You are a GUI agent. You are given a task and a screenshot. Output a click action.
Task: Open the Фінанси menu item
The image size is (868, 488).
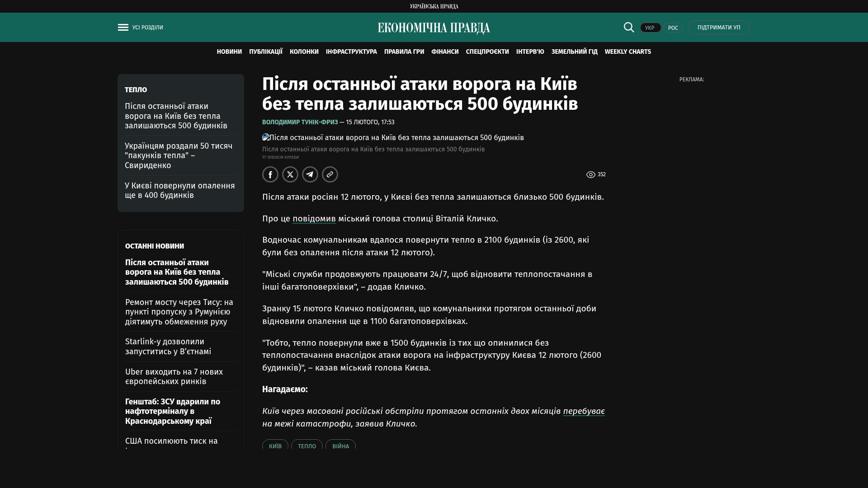coord(445,52)
